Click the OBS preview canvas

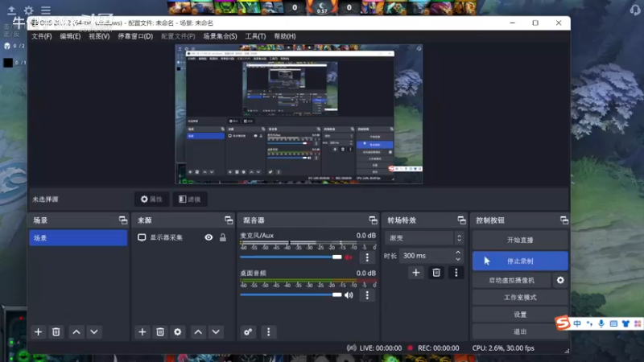click(299, 114)
